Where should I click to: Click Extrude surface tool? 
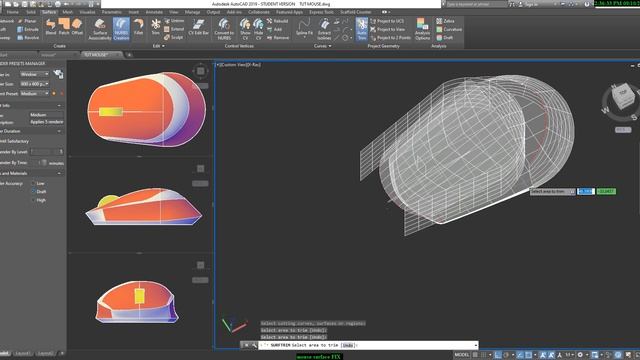(x=28, y=29)
